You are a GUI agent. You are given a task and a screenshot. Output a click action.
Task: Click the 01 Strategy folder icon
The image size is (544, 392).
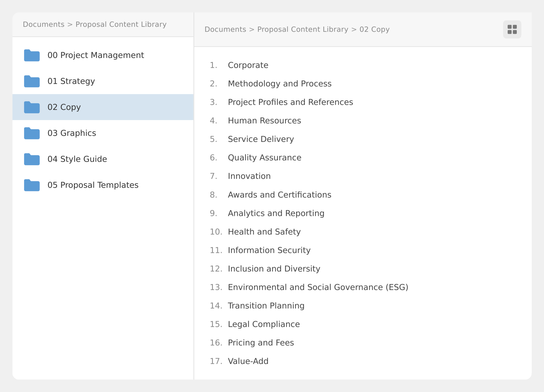[32, 81]
